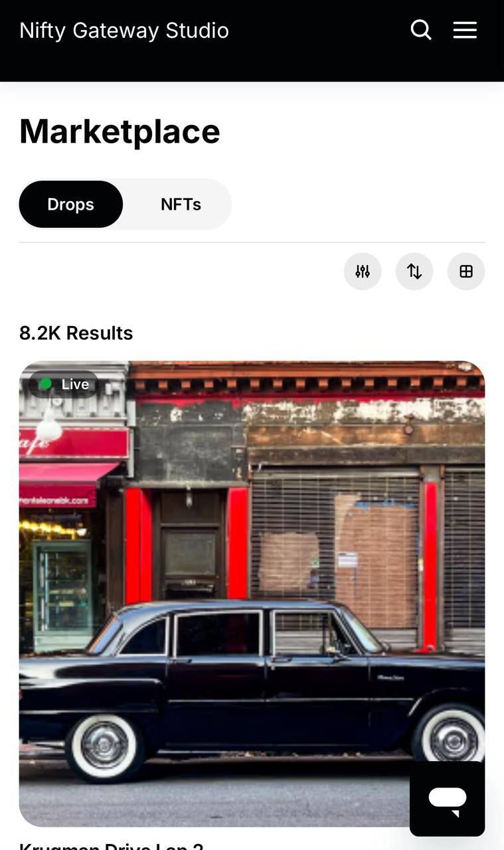Screen dimensions: 504x850
Task: Switch to the NFTs tab
Action: pyautogui.click(x=181, y=204)
